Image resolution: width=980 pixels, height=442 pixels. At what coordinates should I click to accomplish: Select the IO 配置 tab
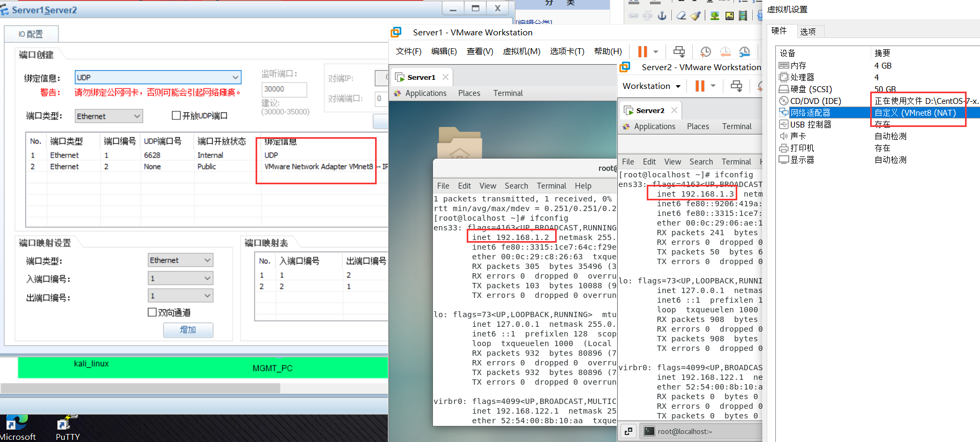pos(31,34)
